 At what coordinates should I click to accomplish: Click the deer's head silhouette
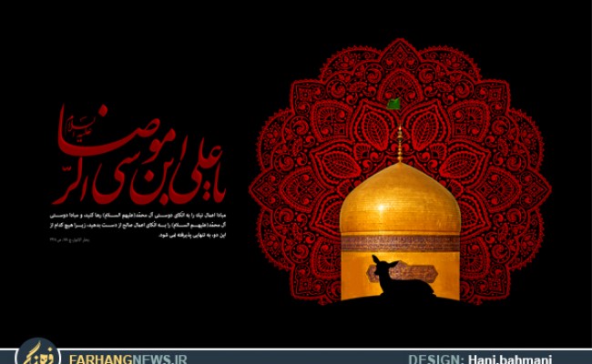pyautogui.click(x=382, y=265)
